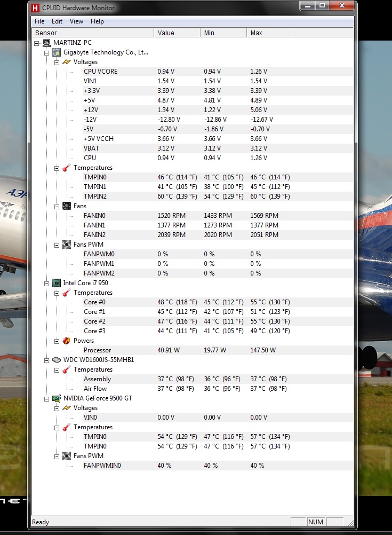Screen dimensions: 392x535
Task: Close the Hardware Monitor window
Action: (342, 6)
